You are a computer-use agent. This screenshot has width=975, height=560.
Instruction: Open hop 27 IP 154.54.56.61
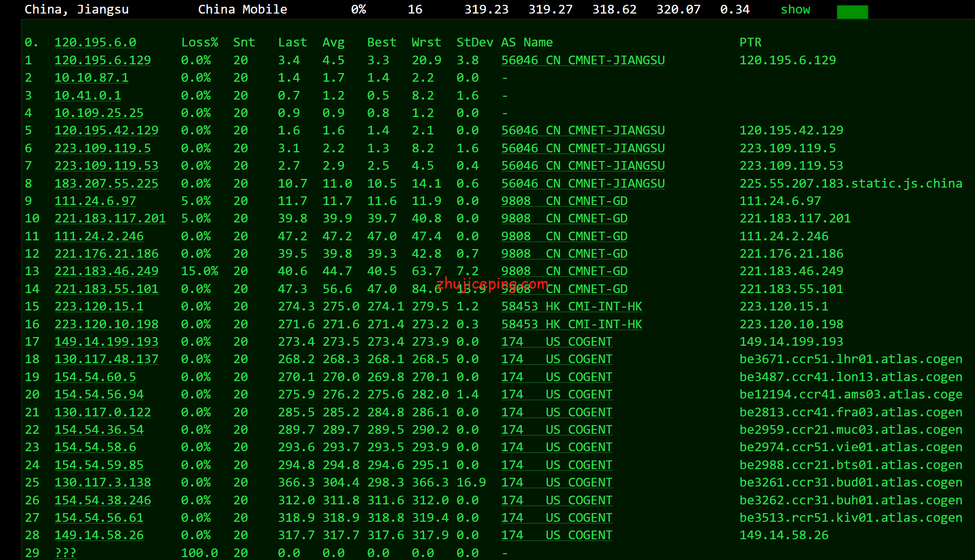tap(99, 517)
